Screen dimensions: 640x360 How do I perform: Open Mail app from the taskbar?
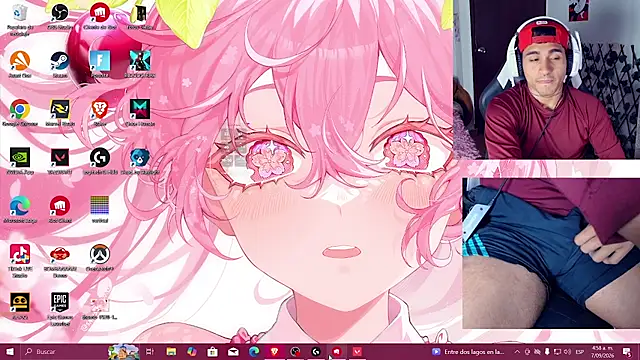pos(233,351)
